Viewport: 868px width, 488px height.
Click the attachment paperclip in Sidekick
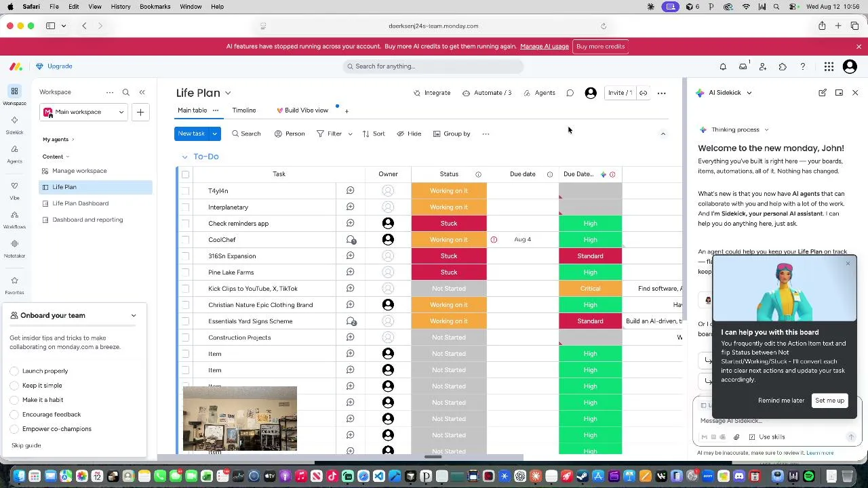pos(736,437)
